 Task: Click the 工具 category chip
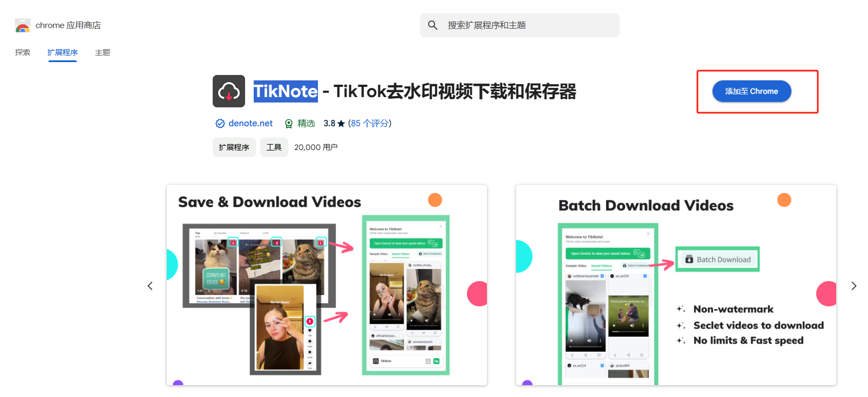(x=274, y=147)
